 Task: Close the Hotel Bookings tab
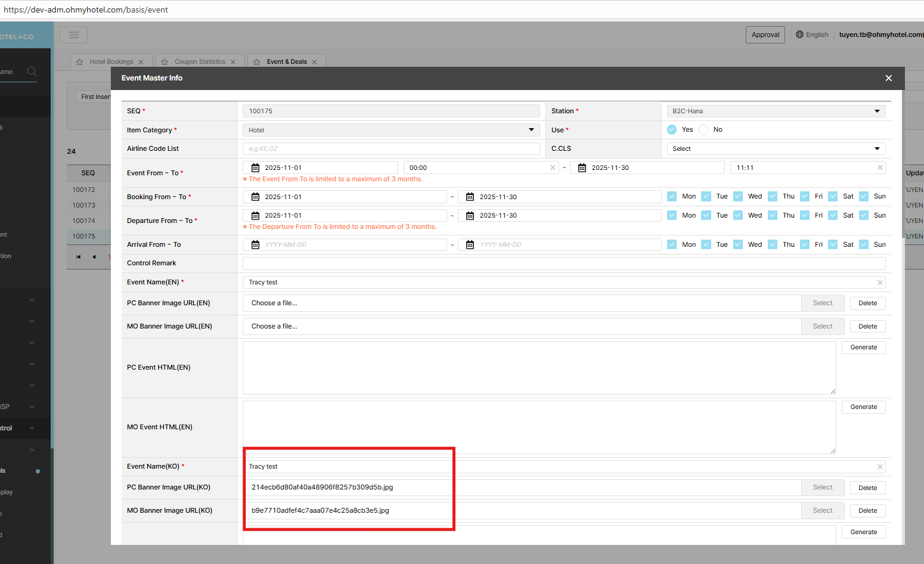point(141,62)
